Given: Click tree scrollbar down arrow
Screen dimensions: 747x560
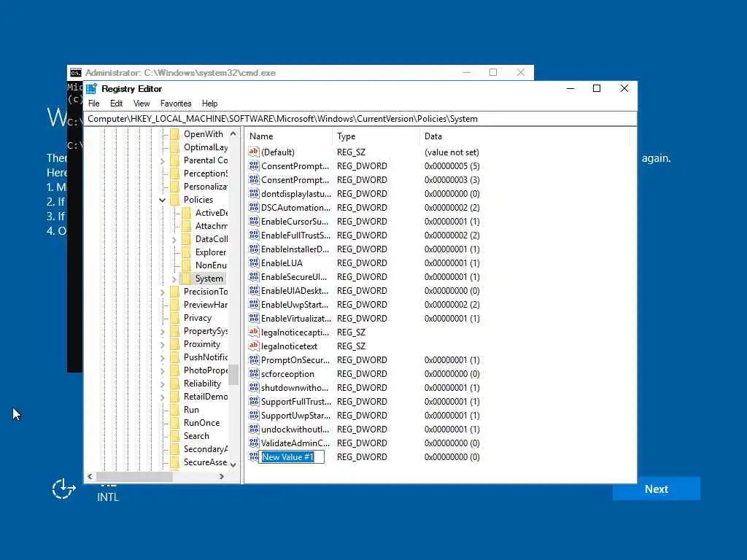Looking at the screenshot, I should coord(233,464).
